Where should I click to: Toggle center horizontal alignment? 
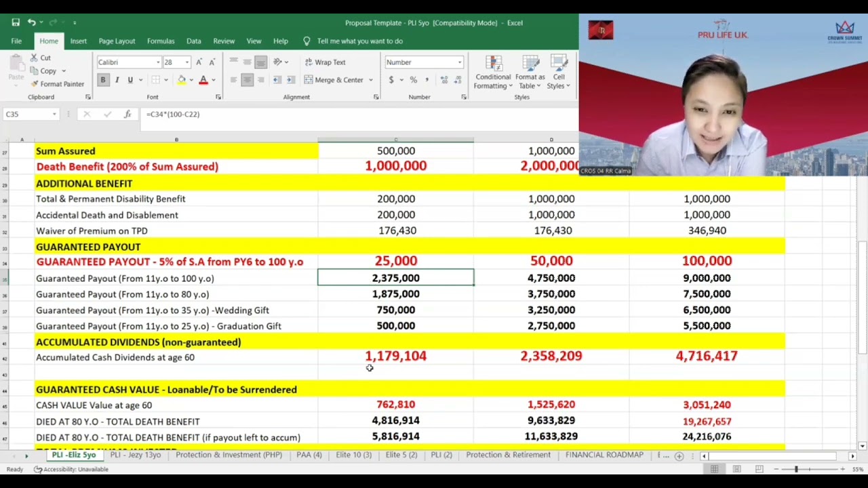click(247, 80)
